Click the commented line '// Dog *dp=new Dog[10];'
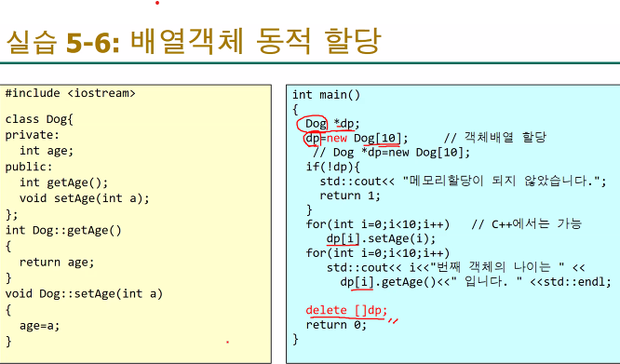 click(391, 153)
